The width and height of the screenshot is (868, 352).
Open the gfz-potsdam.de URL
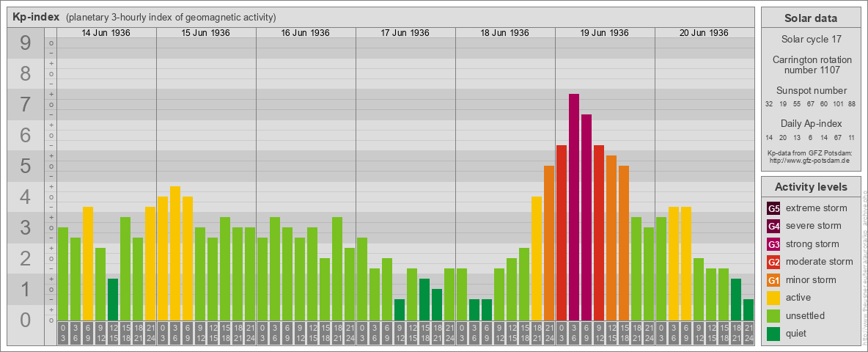(811, 161)
